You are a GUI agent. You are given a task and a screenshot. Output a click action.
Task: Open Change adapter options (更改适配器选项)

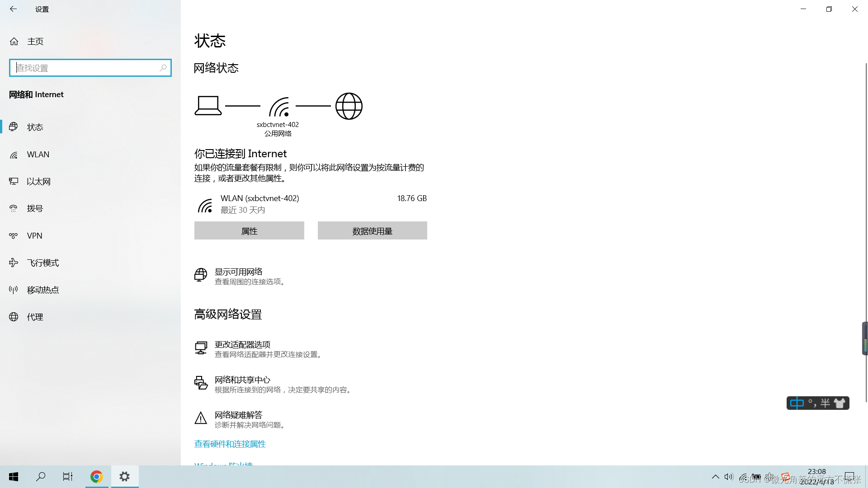point(242,345)
